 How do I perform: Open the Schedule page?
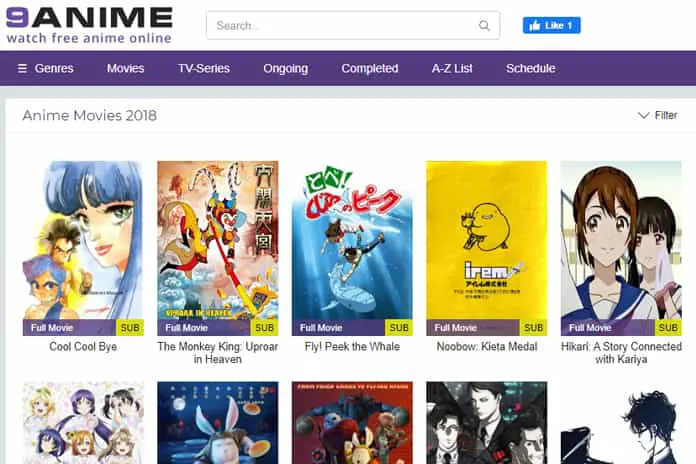(530, 68)
